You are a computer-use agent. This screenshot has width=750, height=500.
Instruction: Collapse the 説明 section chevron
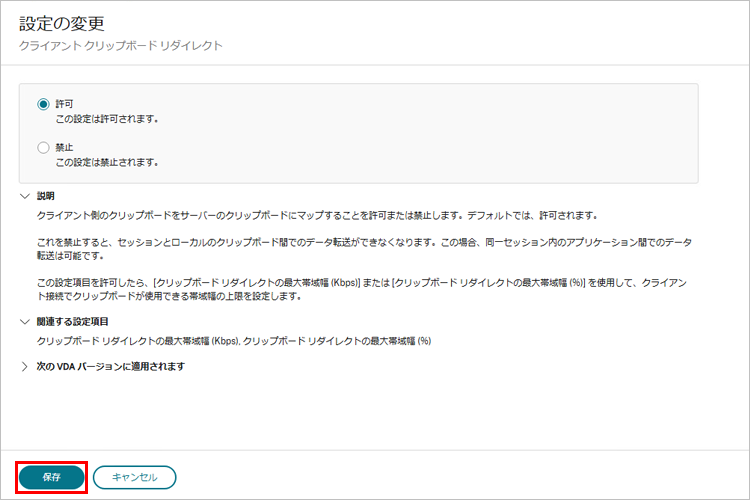[26, 196]
